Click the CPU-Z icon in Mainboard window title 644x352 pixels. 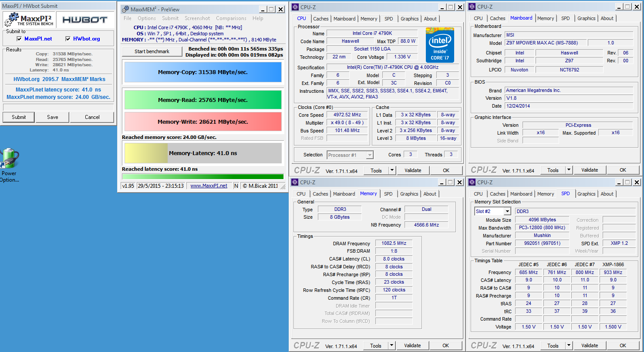[472, 7]
